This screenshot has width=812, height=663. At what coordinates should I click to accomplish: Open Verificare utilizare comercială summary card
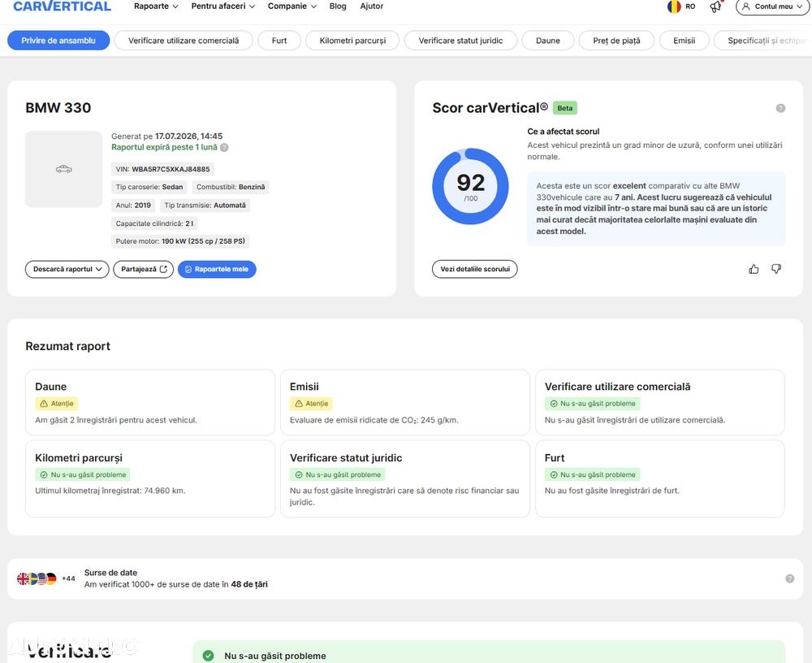[x=659, y=402]
